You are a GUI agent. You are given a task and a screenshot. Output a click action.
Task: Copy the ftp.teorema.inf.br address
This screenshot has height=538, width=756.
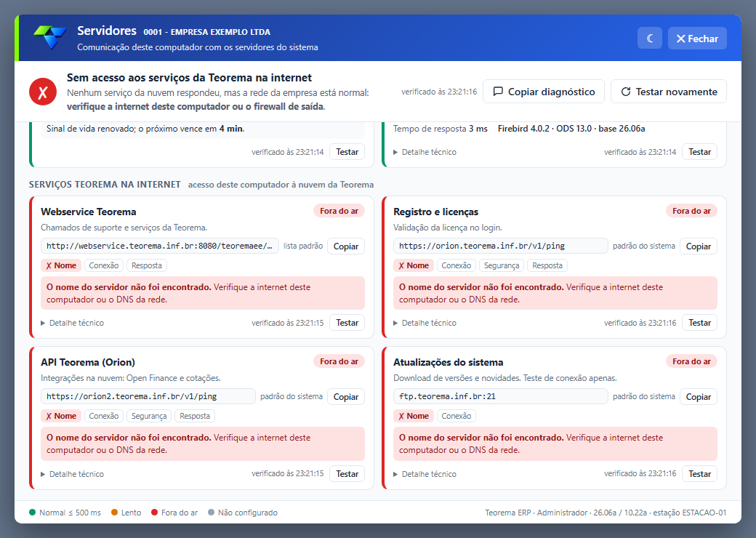699,397
